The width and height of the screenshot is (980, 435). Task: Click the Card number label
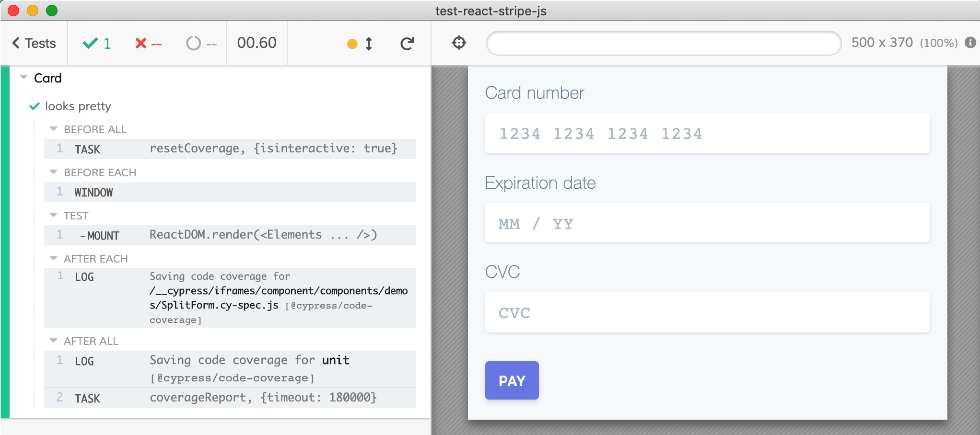535,92
